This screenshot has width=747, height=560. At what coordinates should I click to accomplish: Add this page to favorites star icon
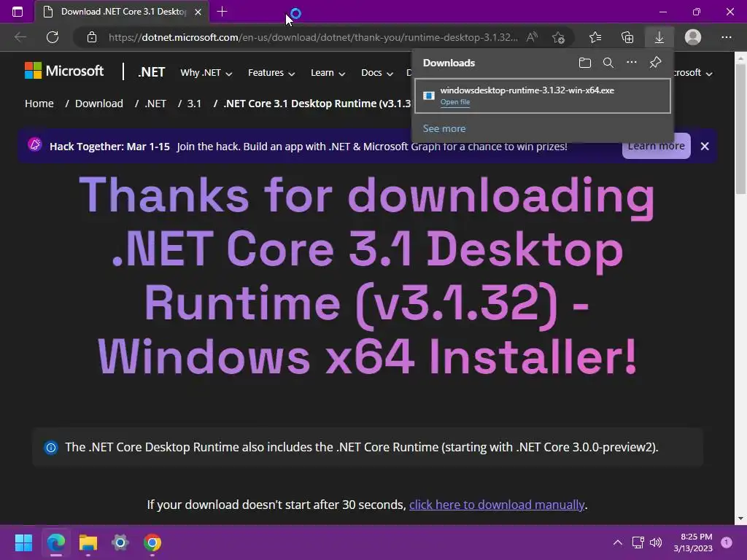[x=558, y=37]
